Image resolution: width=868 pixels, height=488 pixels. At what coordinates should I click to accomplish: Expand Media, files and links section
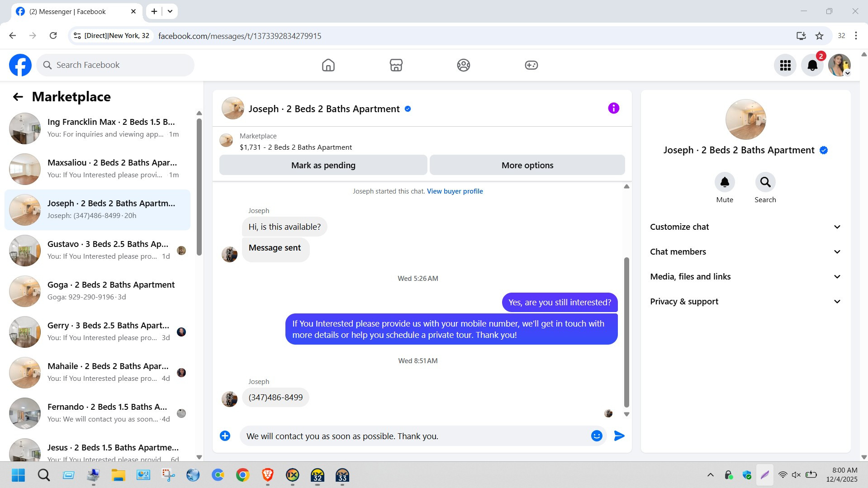tap(745, 276)
